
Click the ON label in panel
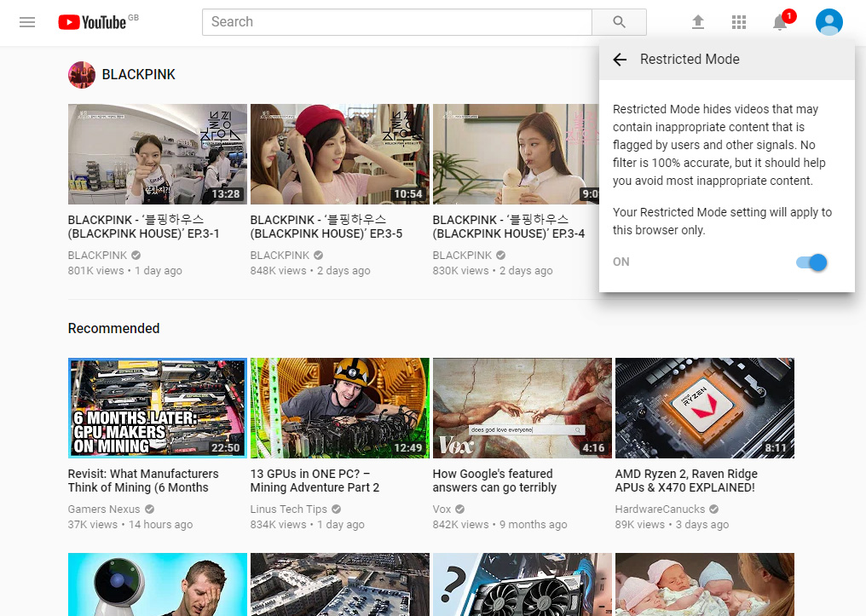tap(621, 262)
